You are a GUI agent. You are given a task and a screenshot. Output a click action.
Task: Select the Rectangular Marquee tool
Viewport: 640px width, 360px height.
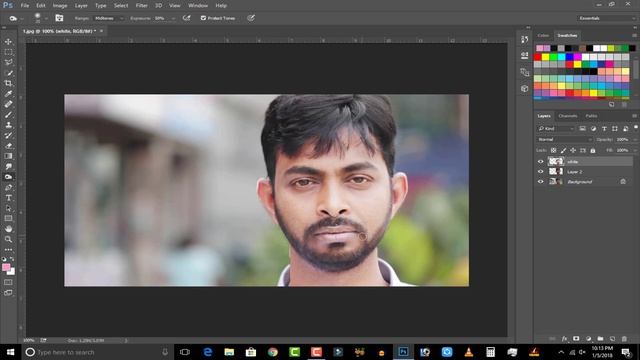pos(8,52)
